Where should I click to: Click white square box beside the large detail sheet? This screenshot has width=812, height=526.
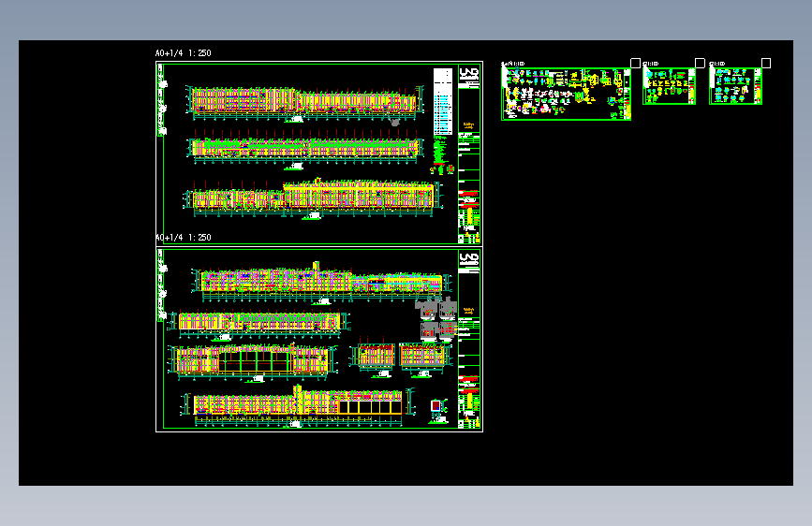click(x=635, y=63)
